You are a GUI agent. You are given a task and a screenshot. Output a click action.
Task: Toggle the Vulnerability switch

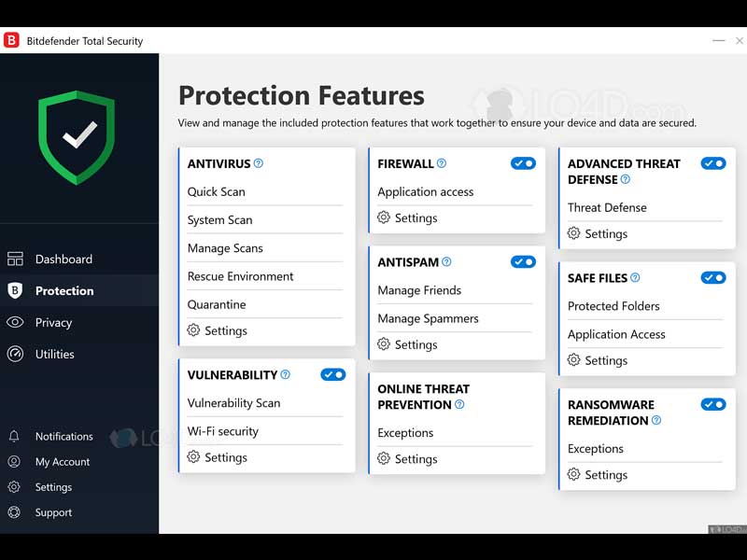click(333, 375)
